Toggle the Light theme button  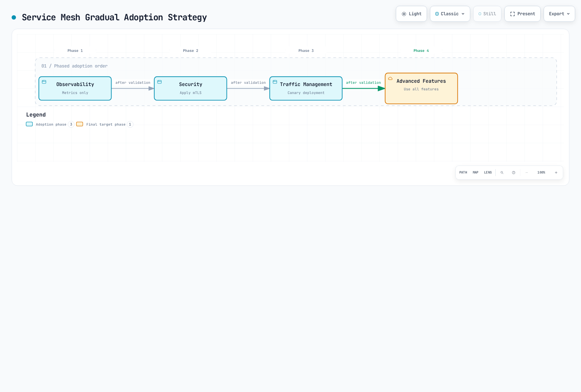point(411,14)
